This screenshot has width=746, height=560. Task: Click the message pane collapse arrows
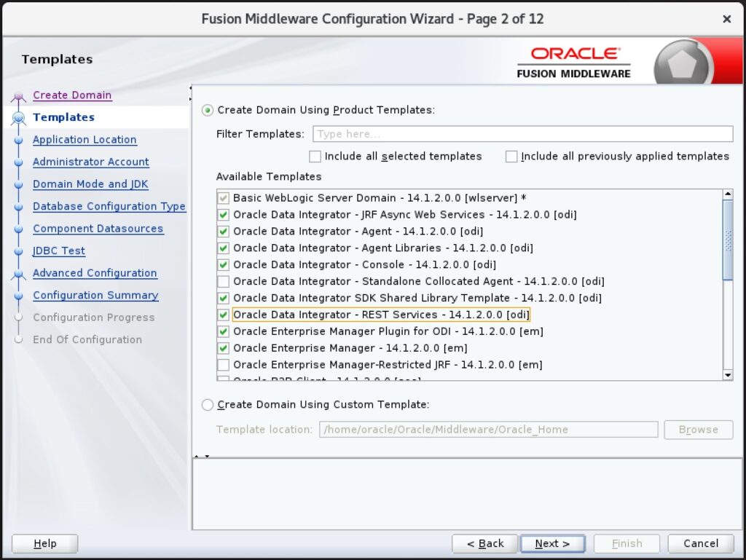[202, 457]
